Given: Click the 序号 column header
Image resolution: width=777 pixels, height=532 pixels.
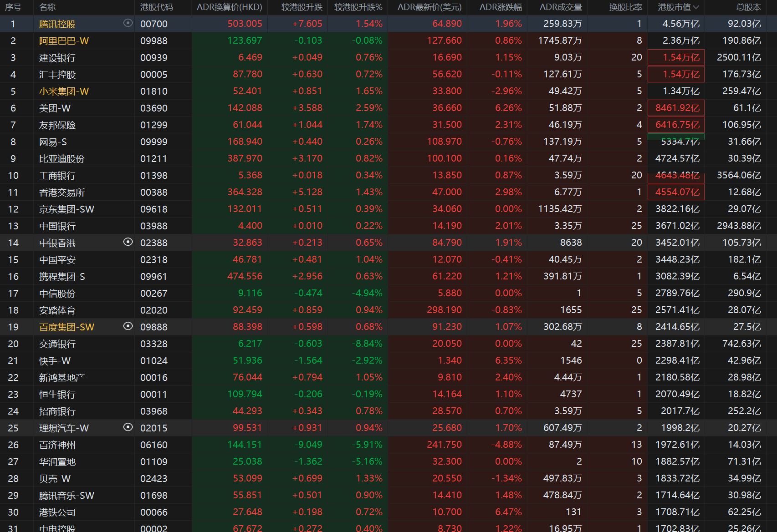Looking at the screenshot, I should click(x=13, y=7).
